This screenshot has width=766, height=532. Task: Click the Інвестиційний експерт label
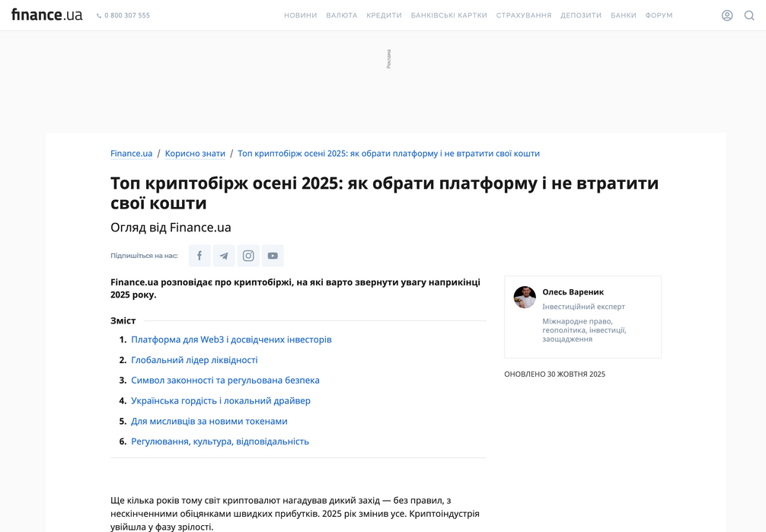(x=584, y=307)
